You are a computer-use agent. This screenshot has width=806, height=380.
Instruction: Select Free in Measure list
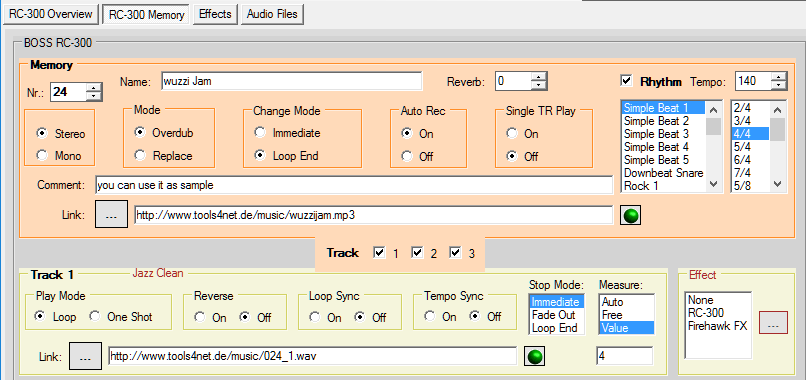click(x=627, y=315)
